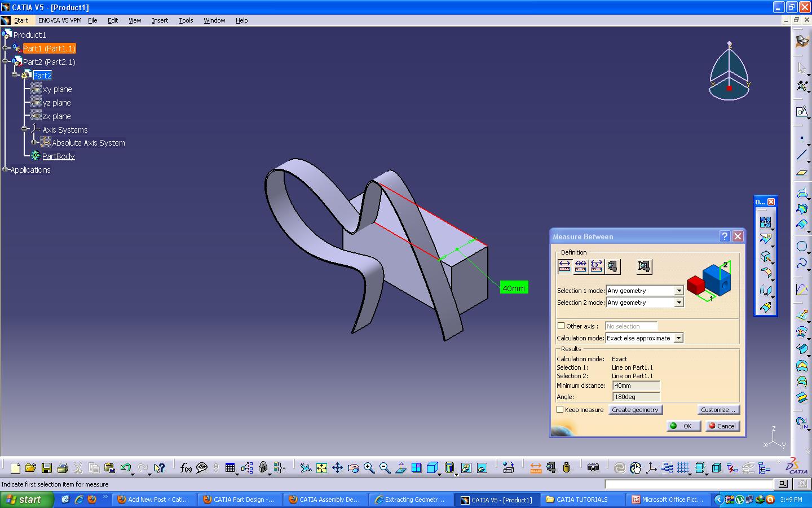The width and height of the screenshot is (812, 508).
Task: Click the Fit All In icon
Action: [x=321, y=468]
